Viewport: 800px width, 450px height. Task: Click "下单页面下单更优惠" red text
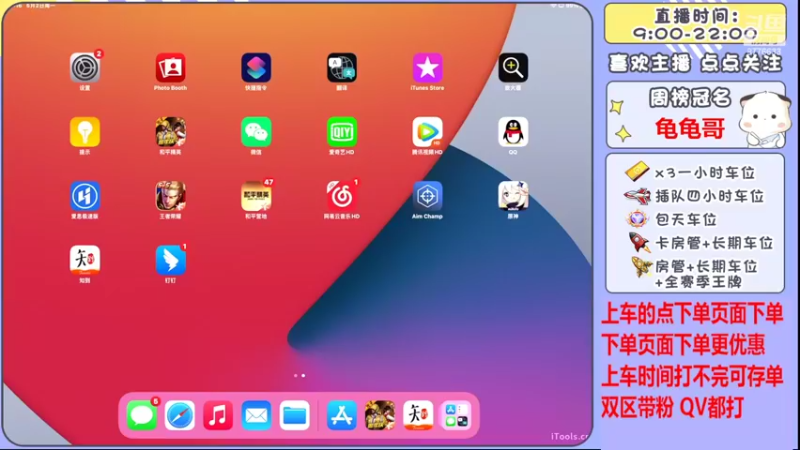tap(683, 345)
